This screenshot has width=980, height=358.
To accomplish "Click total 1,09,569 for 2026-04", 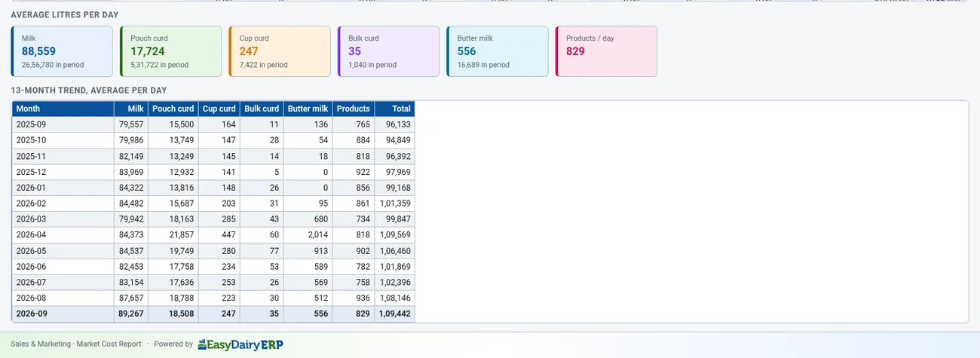I will coord(395,235).
